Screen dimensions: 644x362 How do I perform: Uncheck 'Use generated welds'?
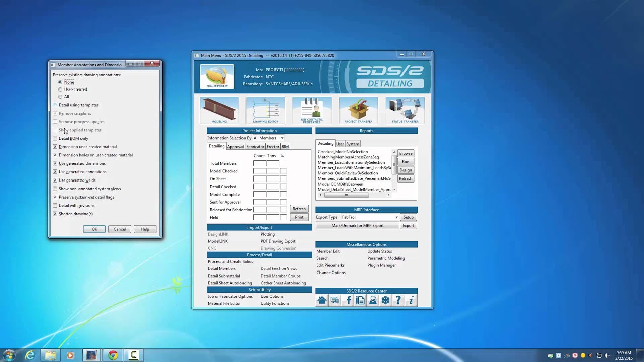click(x=55, y=180)
